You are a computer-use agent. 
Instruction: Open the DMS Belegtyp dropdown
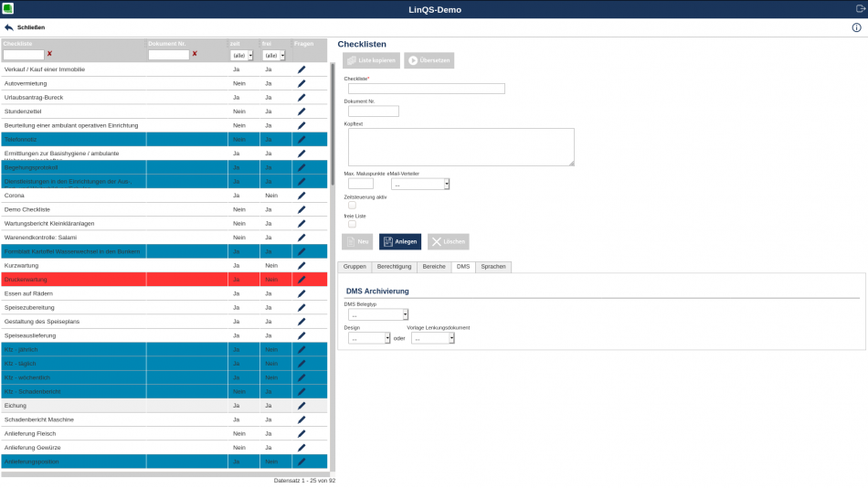(x=378, y=315)
